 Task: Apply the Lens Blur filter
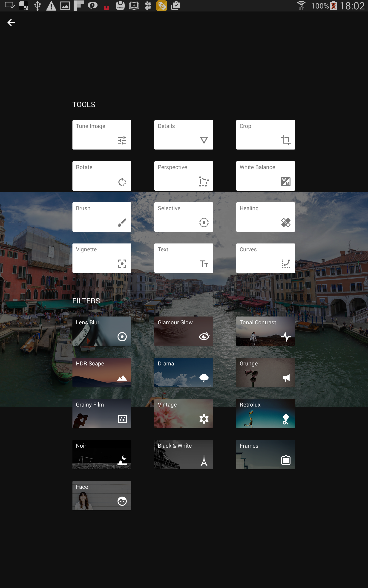[x=102, y=331]
